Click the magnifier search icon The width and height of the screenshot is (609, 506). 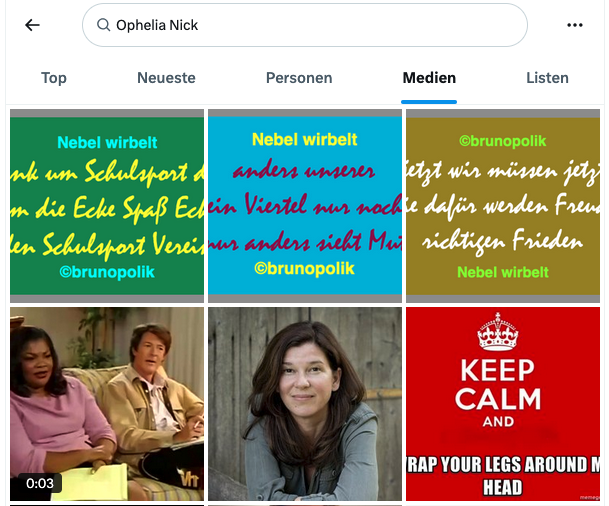[x=103, y=25]
